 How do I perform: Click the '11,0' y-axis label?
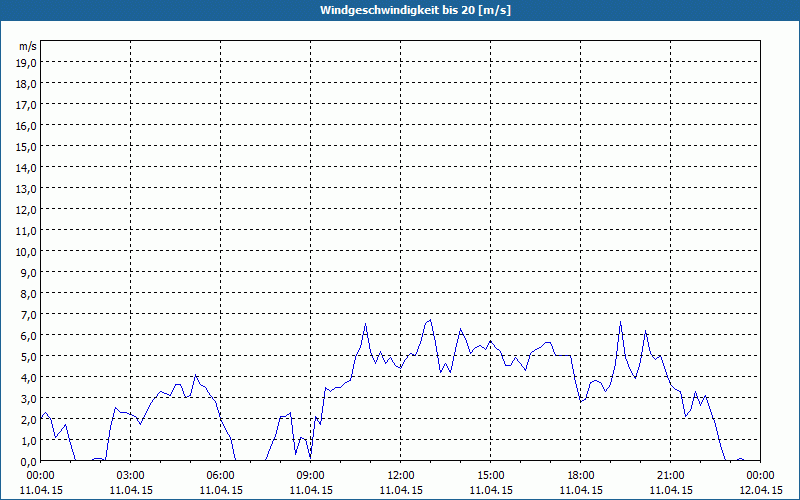[x=26, y=231]
